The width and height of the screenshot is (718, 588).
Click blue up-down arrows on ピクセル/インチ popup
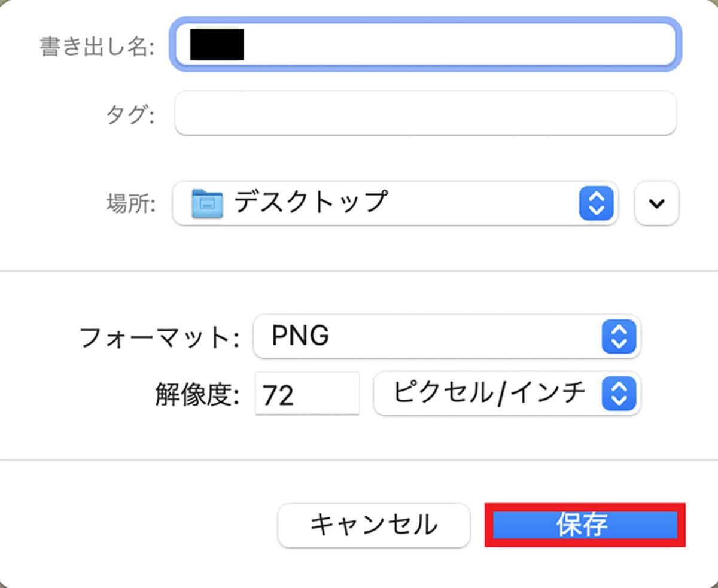coord(618,394)
